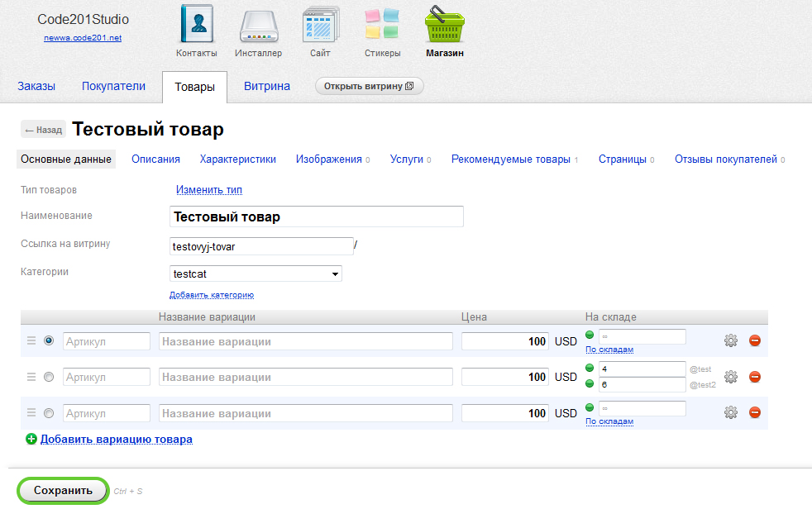Click drag handle of second variation row
The image size is (812, 509).
[31, 377]
